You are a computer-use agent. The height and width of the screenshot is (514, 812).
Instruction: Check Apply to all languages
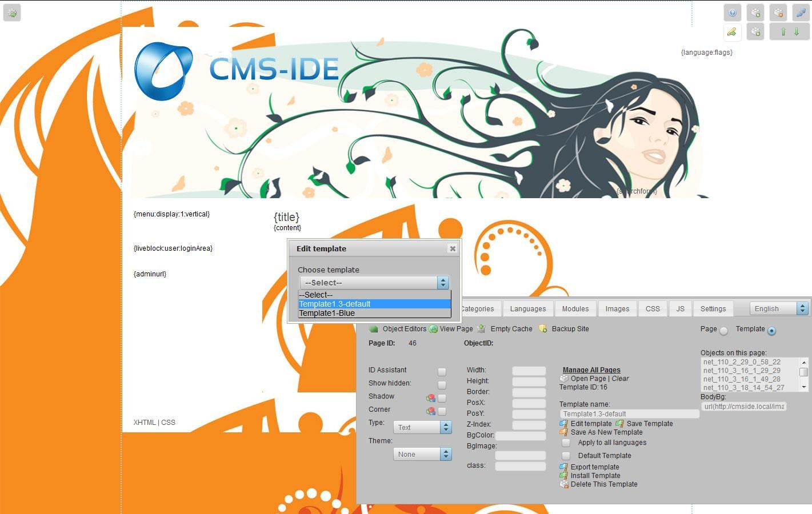566,443
